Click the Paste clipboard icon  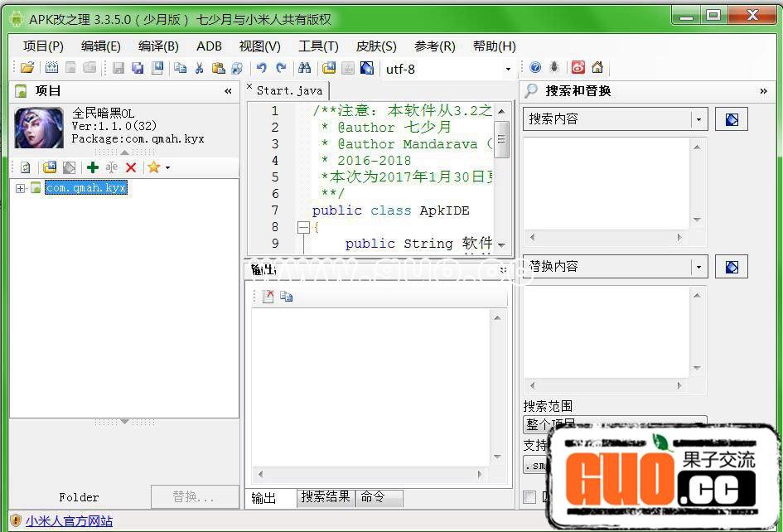click(x=218, y=67)
